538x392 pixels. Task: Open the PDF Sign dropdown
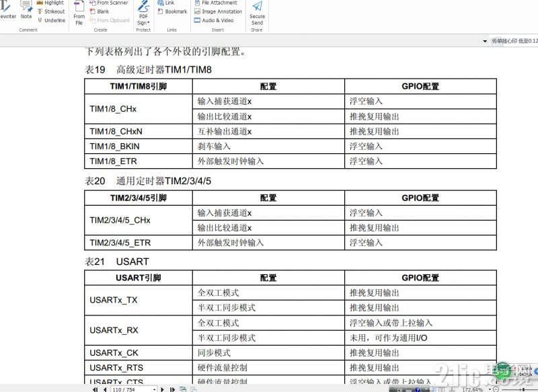coord(143,13)
